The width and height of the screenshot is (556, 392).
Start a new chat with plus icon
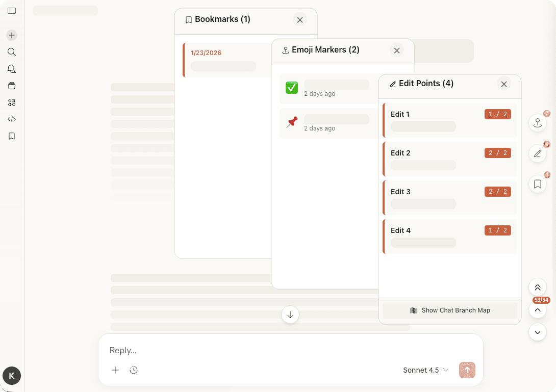12,35
